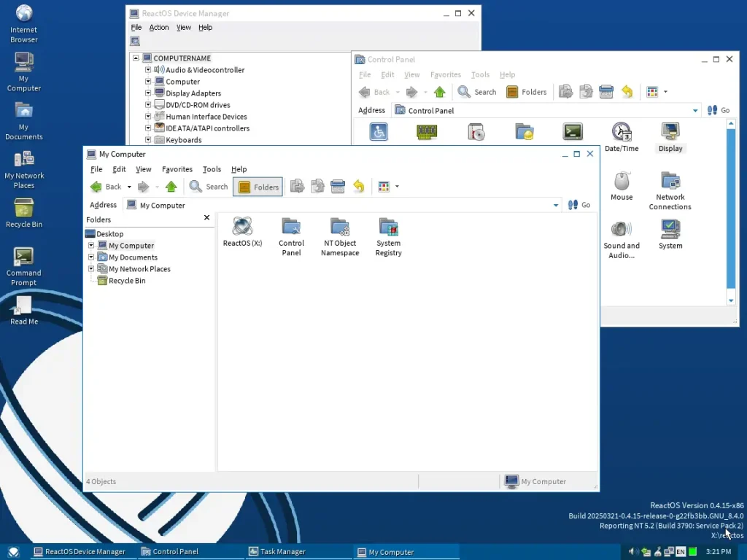The image size is (747, 560).
Task: Click Go button in My Computer
Action: 579,205
